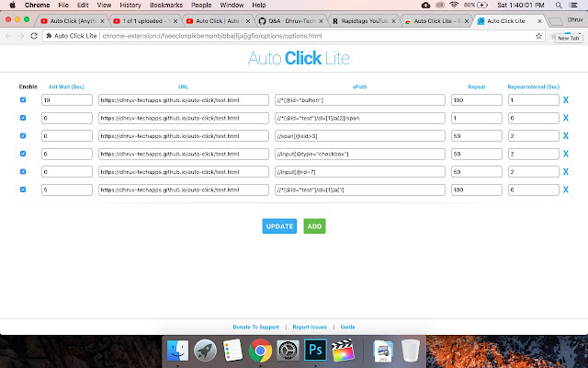This screenshot has height=368, width=588.
Task: Open the Donate To Support link
Action: coord(256,328)
